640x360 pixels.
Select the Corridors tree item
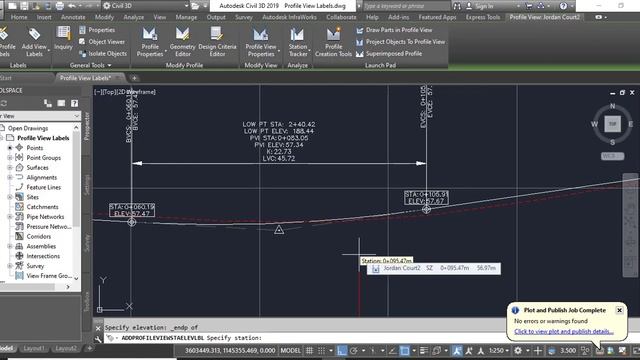tap(33, 236)
